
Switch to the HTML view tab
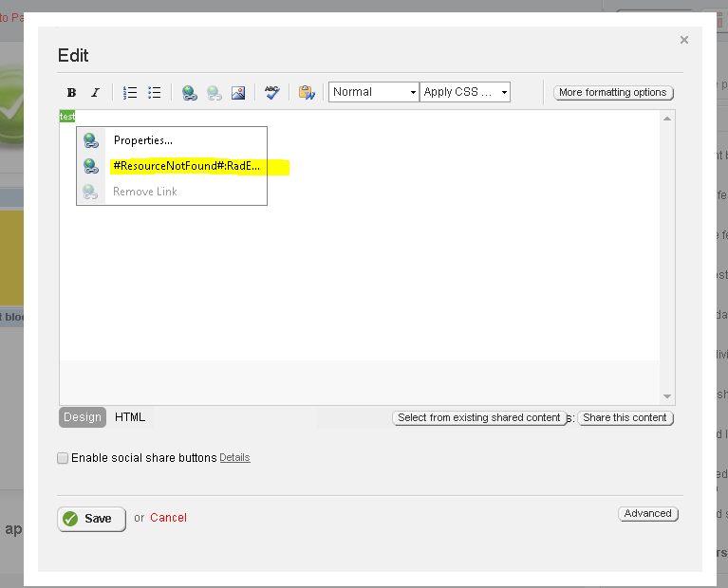click(x=130, y=416)
